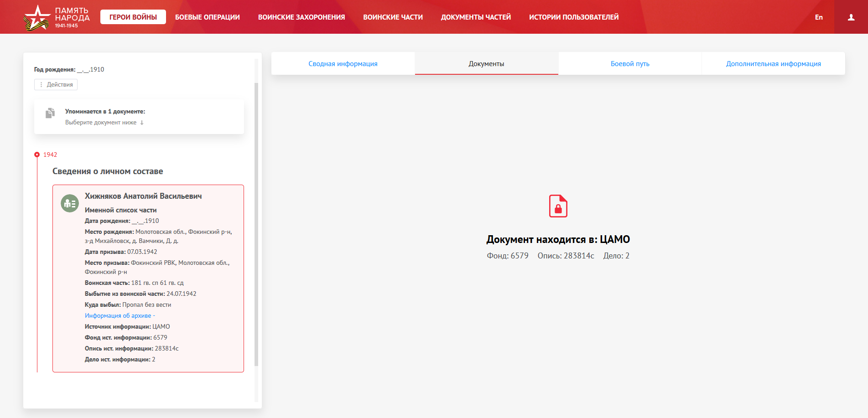Navigate to Документы частей
The image size is (868, 418).
coord(476,17)
